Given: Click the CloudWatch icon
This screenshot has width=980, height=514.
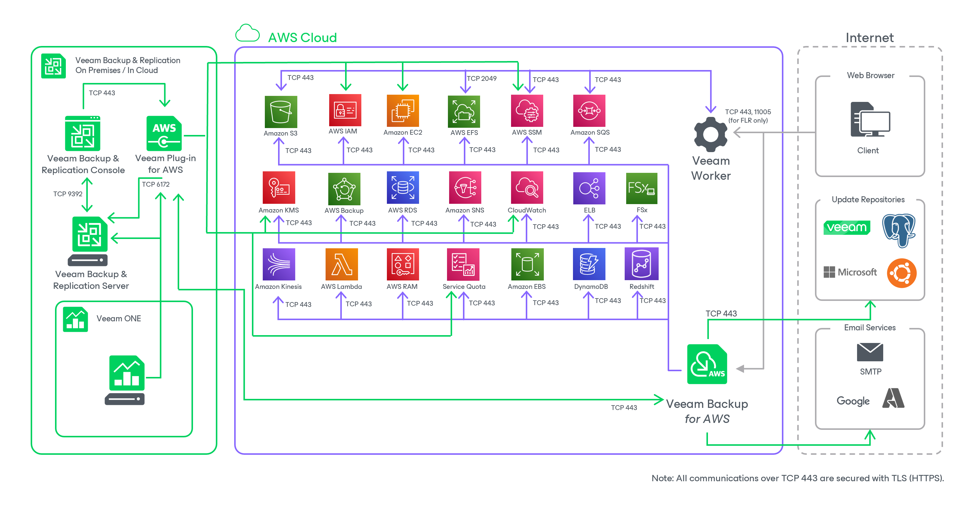Looking at the screenshot, I should pyautogui.click(x=527, y=188).
